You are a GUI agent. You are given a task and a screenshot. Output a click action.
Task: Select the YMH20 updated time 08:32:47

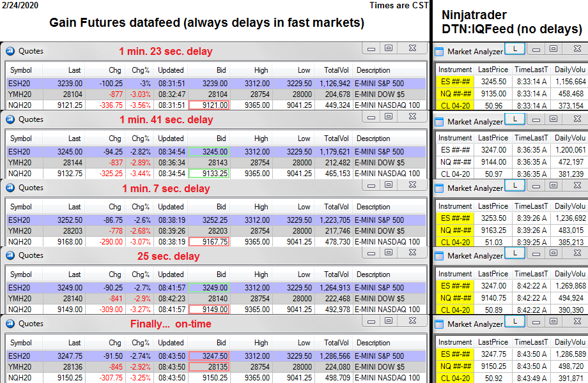(171, 94)
